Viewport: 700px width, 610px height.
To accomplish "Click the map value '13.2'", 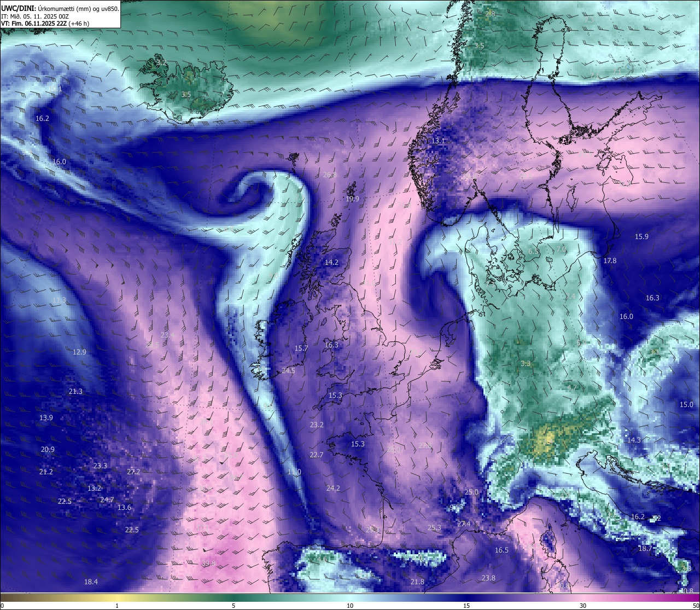I will pyautogui.click(x=94, y=489).
